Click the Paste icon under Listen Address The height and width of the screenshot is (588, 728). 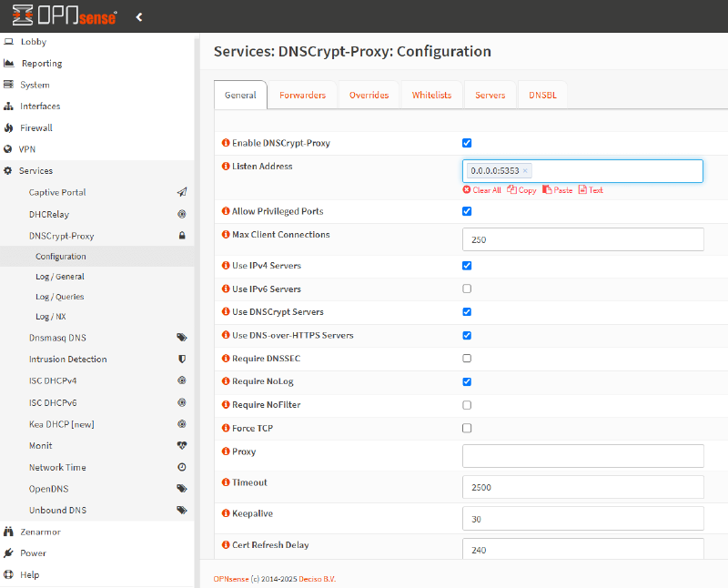(557, 190)
